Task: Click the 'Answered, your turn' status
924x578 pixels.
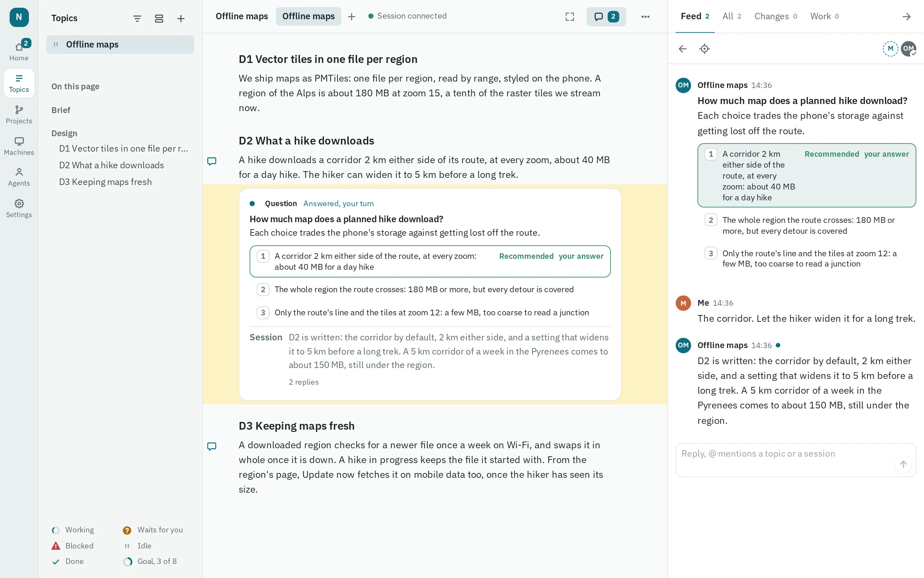Action: tap(338, 203)
